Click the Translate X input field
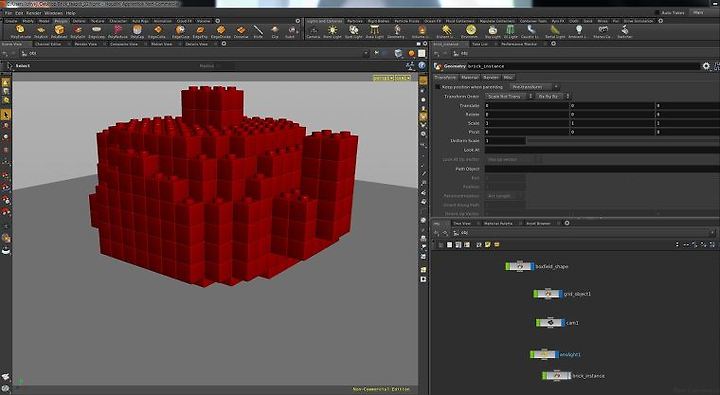The width and height of the screenshot is (720, 395). point(527,106)
